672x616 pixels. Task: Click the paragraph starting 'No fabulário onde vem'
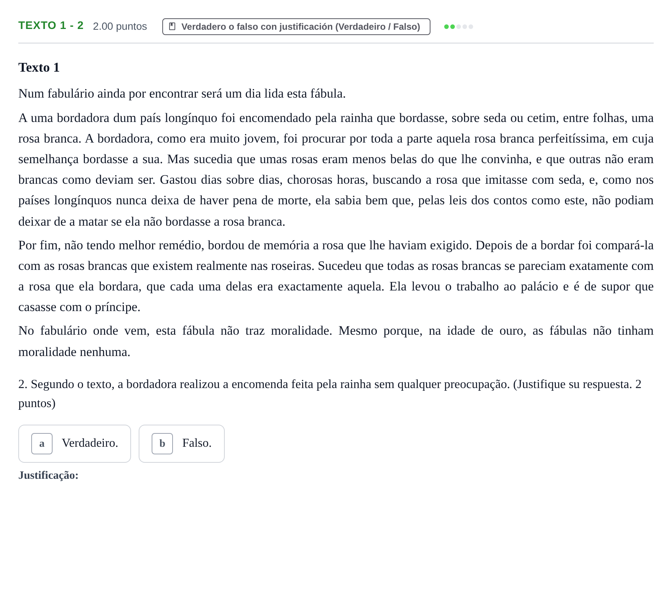point(336,341)
